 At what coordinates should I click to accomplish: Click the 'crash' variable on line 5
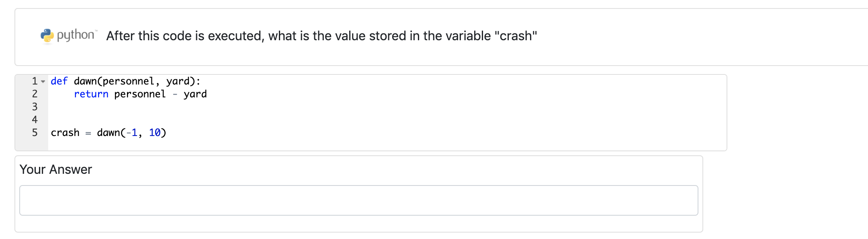pos(64,132)
